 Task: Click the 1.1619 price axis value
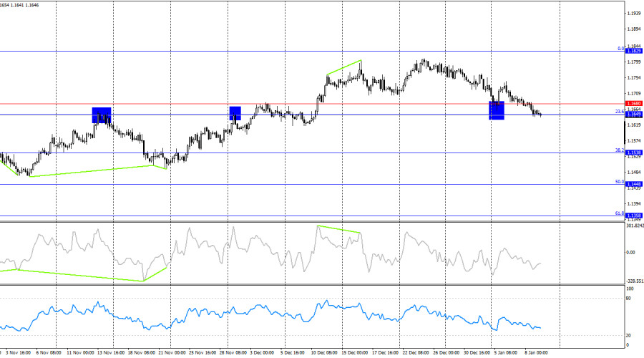pyautogui.click(x=634, y=125)
